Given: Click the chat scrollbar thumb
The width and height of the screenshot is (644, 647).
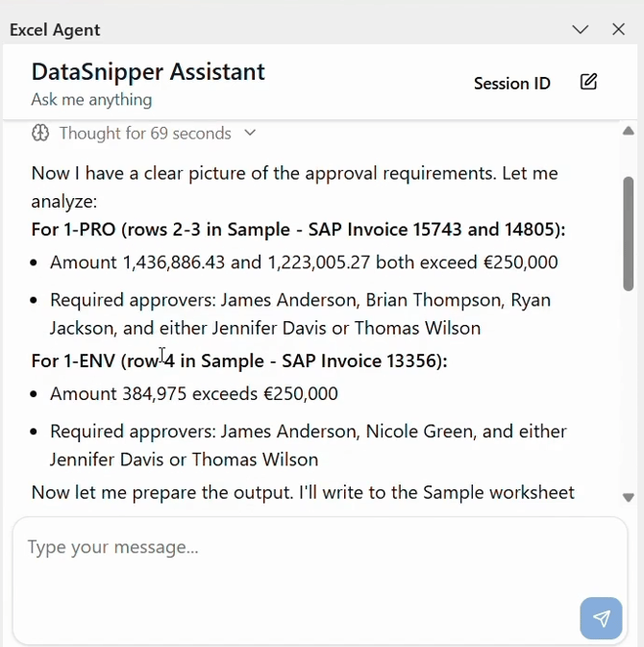Looking at the screenshot, I should tap(629, 233).
